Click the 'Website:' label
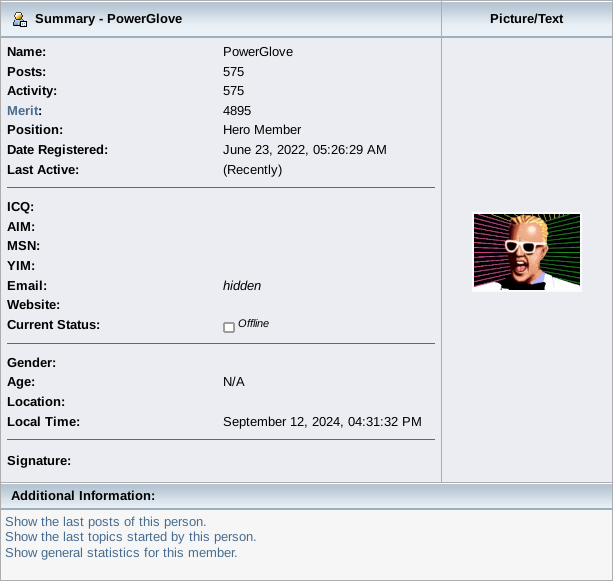Screen dimensions: 613x581 (x=34, y=305)
